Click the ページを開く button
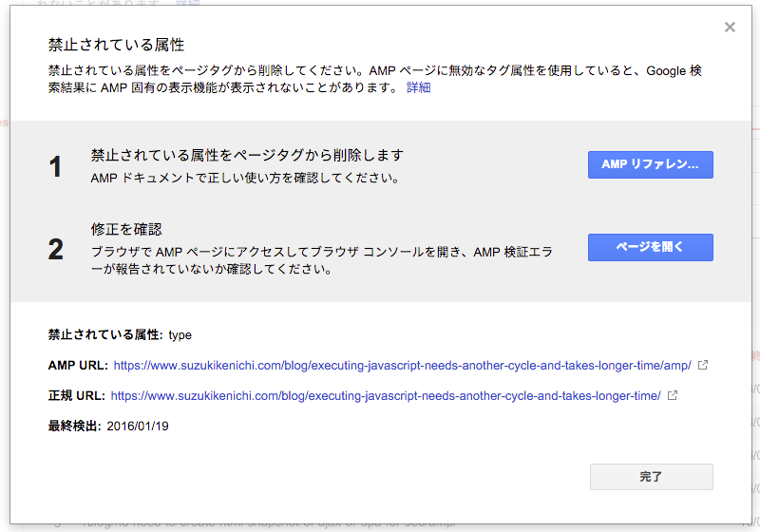The image size is (760, 532). pos(651,247)
